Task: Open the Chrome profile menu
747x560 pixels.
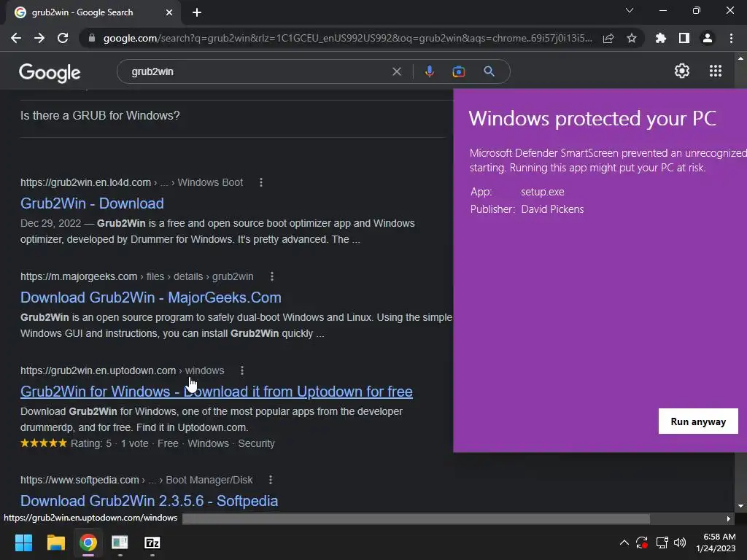Action: (x=708, y=38)
